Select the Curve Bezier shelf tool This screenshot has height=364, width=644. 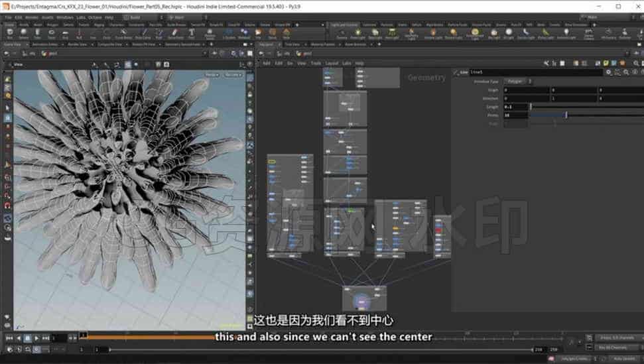coord(123,33)
